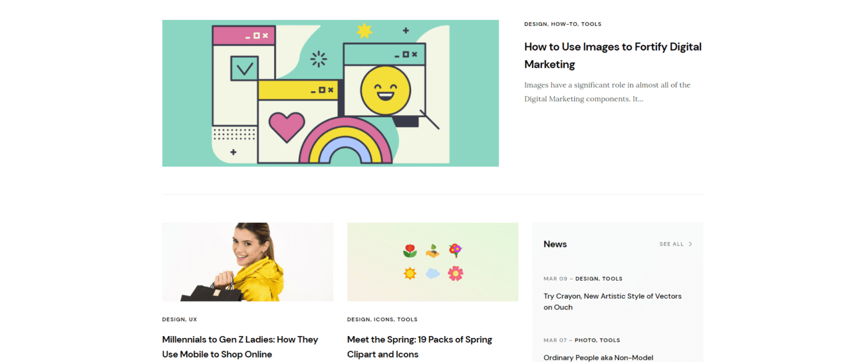Click the yellow sun icon in Spring thumbnail
Screen dimensions: 868x362
pos(410,273)
